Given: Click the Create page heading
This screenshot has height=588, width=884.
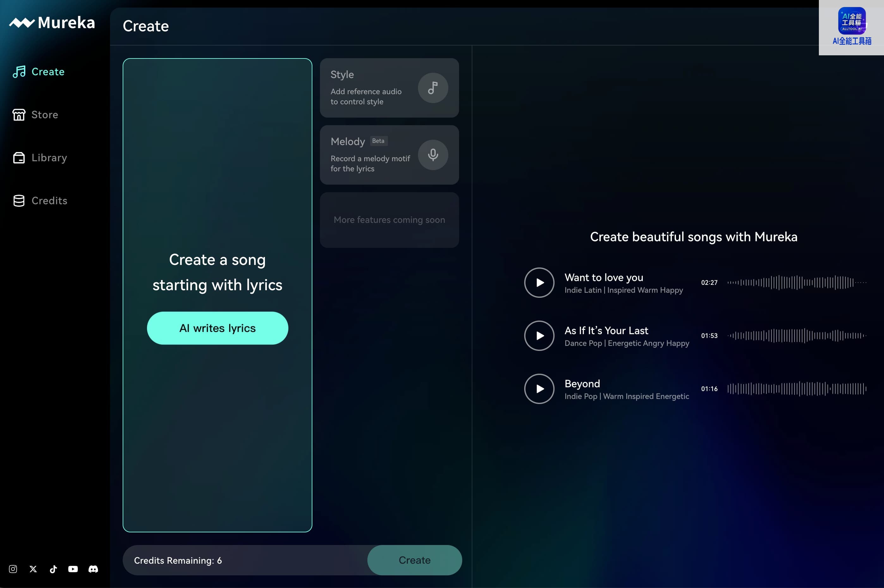Looking at the screenshot, I should 145,26.
